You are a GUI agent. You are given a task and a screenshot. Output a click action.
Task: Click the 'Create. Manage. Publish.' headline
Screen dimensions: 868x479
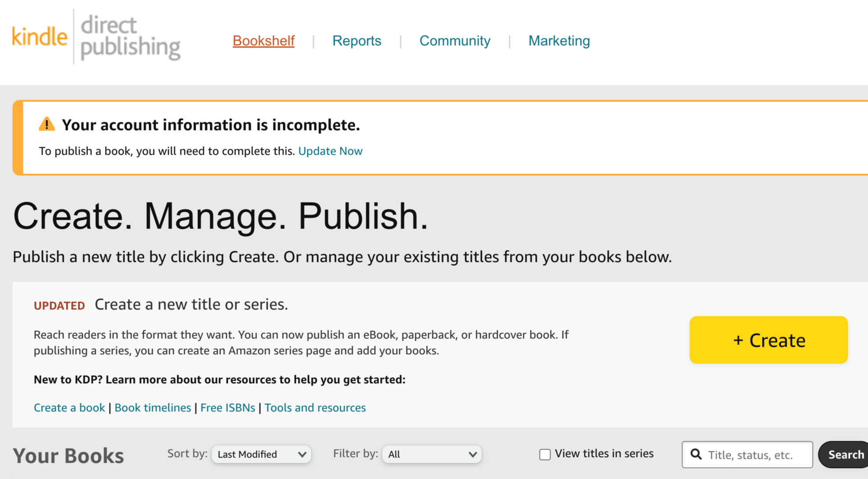(220, 216)
